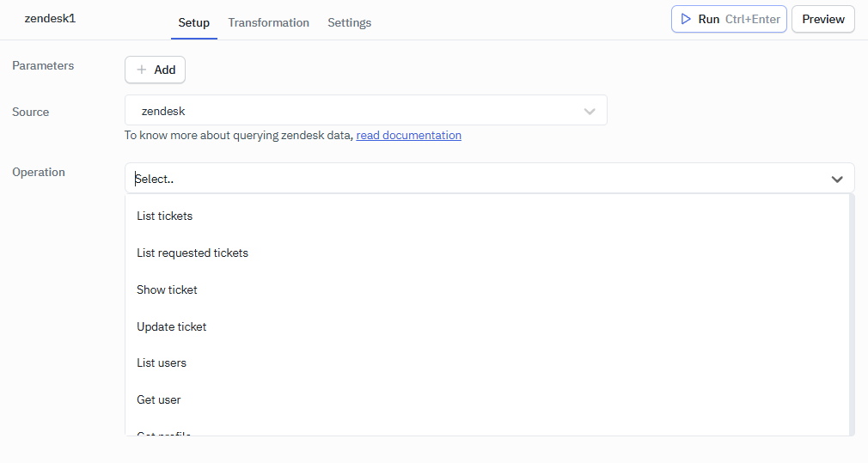
Task: Select the Get user option
Action: point(158,399)
